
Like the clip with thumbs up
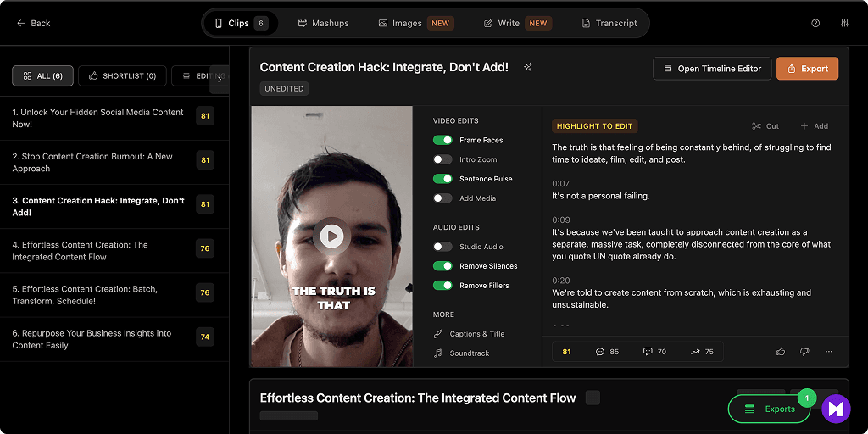(781, 351)
